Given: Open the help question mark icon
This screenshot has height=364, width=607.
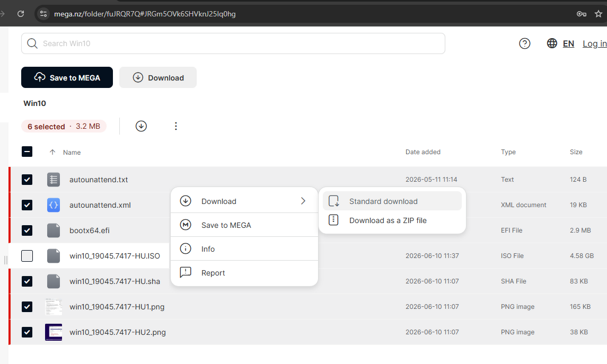Looking at the screenshot, I should tap(524, 43).
